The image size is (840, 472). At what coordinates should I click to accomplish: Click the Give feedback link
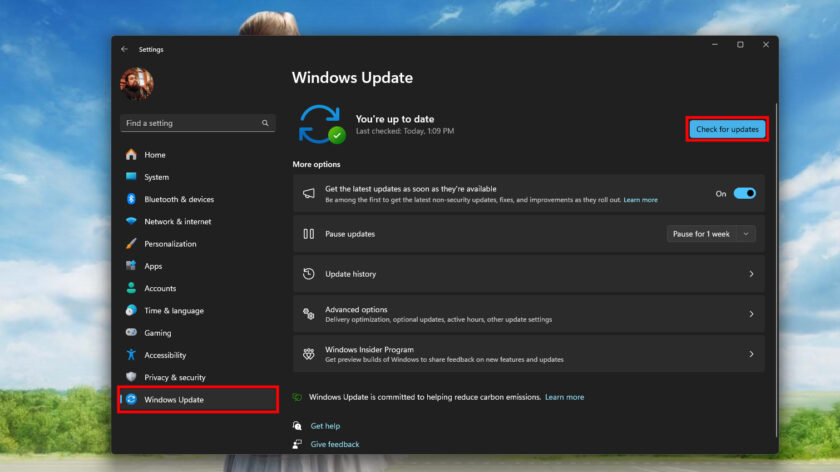[335, 444]
